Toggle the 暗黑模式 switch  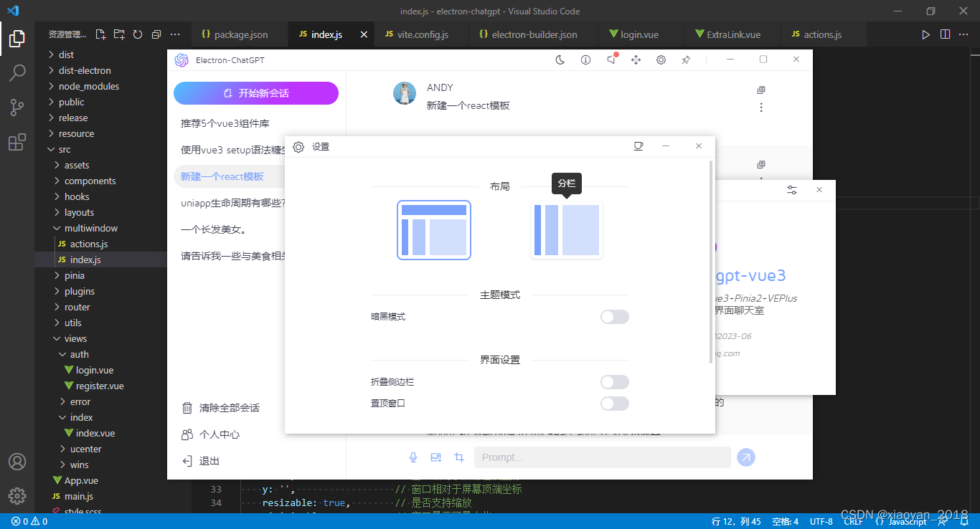615,317
